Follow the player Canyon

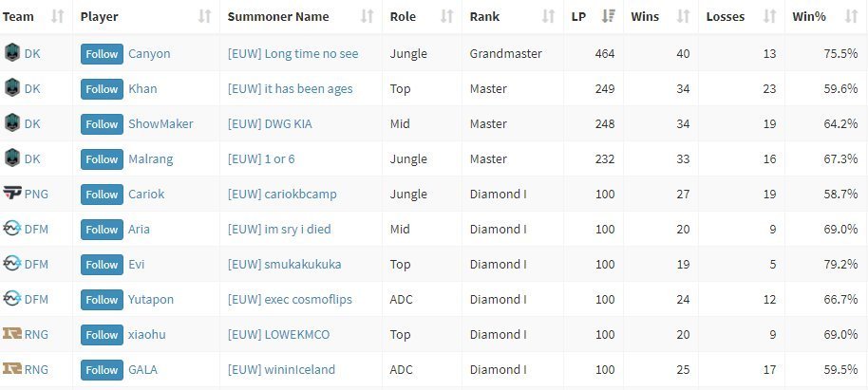102,54
